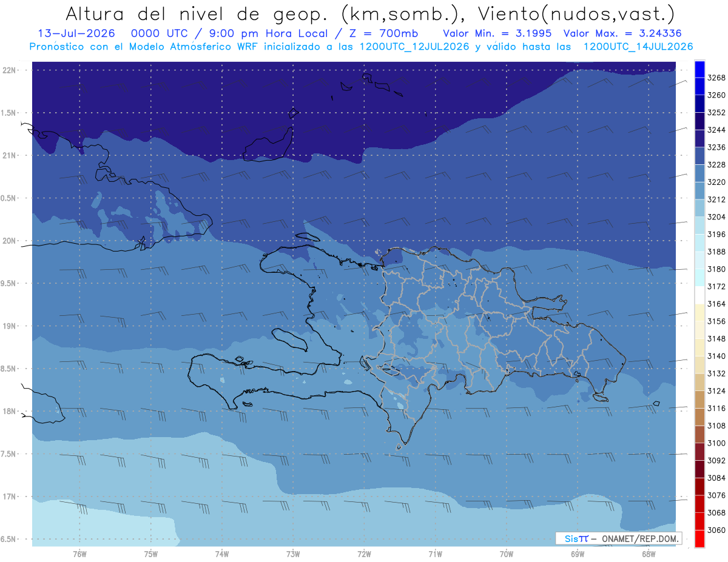Click legend value '3084'
This screenshot has width=728, height=562.
click(716, 478)
